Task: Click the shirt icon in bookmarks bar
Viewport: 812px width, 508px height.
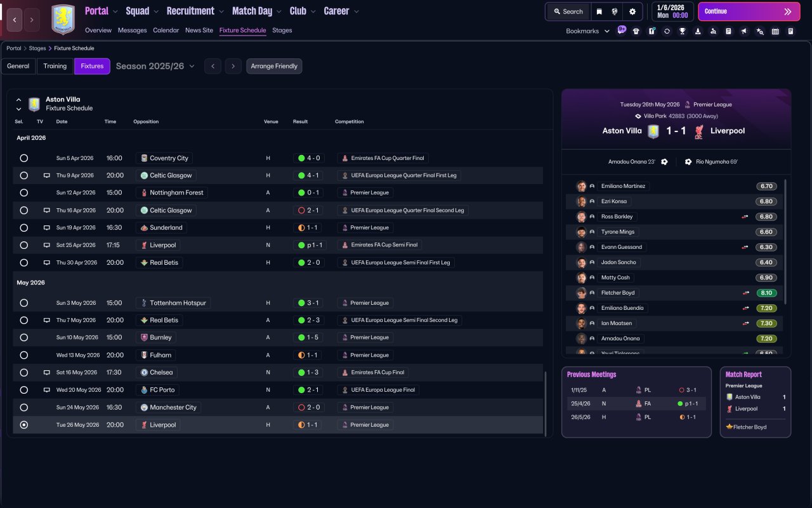Action: (x=636, y=31)
